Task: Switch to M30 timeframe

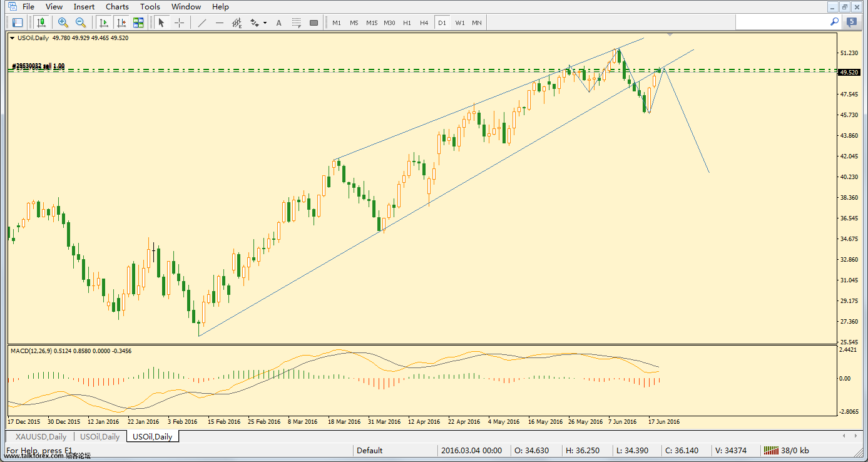Action: click(x=389, y=23)
